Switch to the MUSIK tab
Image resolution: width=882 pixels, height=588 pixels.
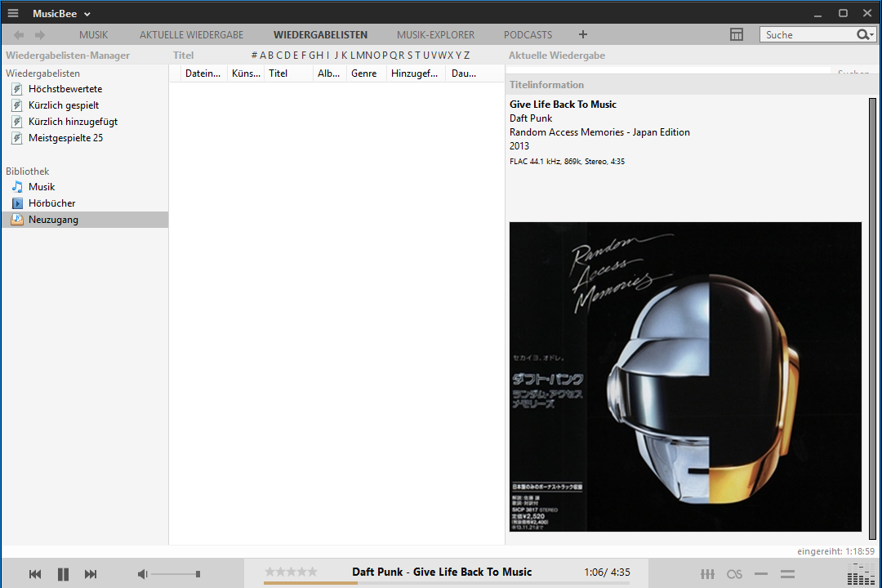click(93, 35)
